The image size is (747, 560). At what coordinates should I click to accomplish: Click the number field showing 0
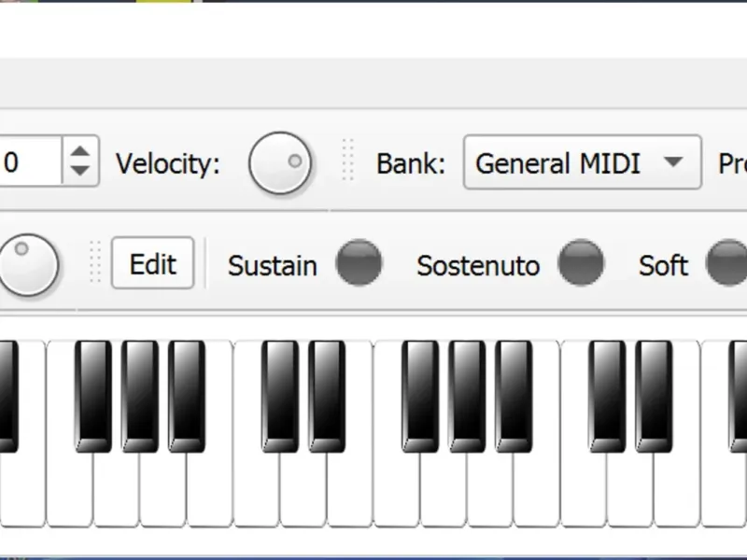30,162
